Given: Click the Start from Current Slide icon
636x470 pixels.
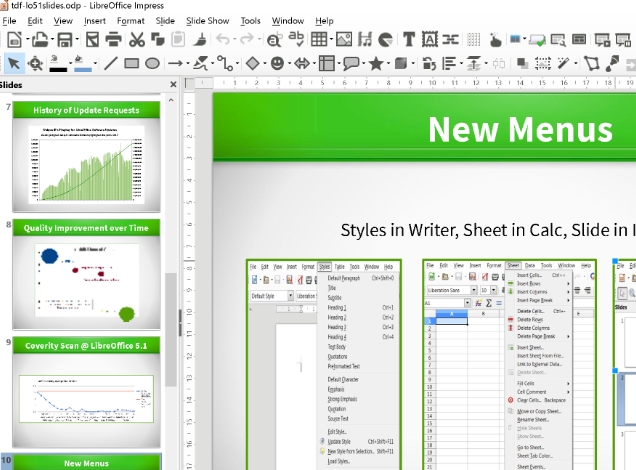Looking at the screenshot, I should [x=623, y=40].
